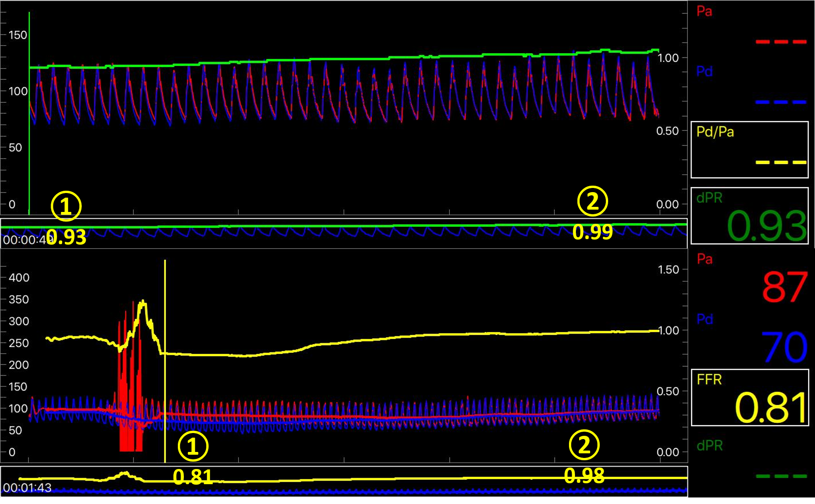Select the blue dashed Pd placeholder in upper panel

click(781, 102)
